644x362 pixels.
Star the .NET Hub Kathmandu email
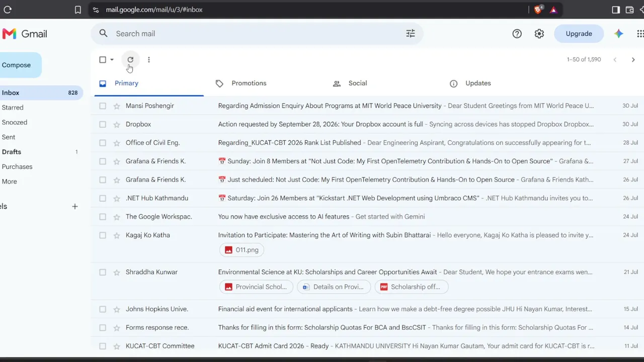click(117, 198)
